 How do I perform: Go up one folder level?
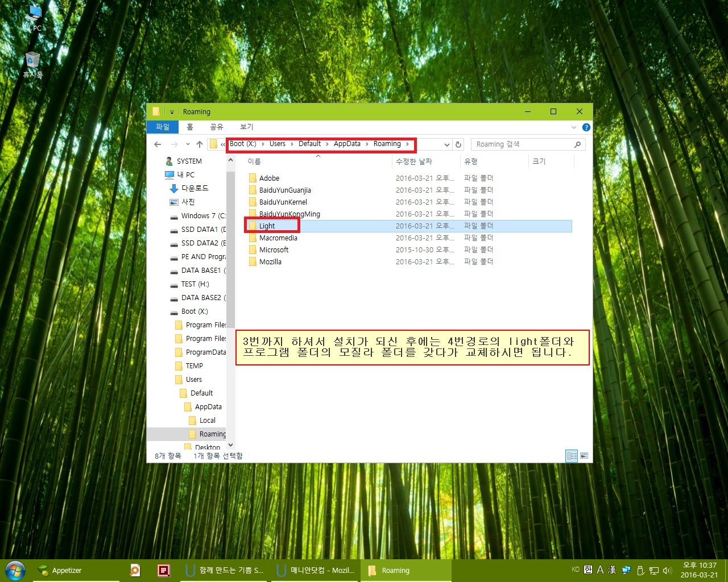(200, 144)
